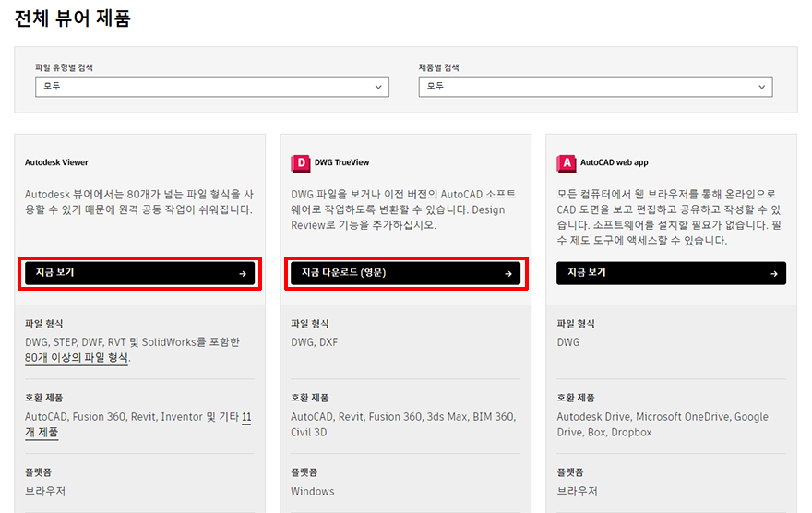The width and height of the screenshot is (812, 513).
Task: Open the 80개 이상의 파일 형식 link
Action: tap(76, 358)
